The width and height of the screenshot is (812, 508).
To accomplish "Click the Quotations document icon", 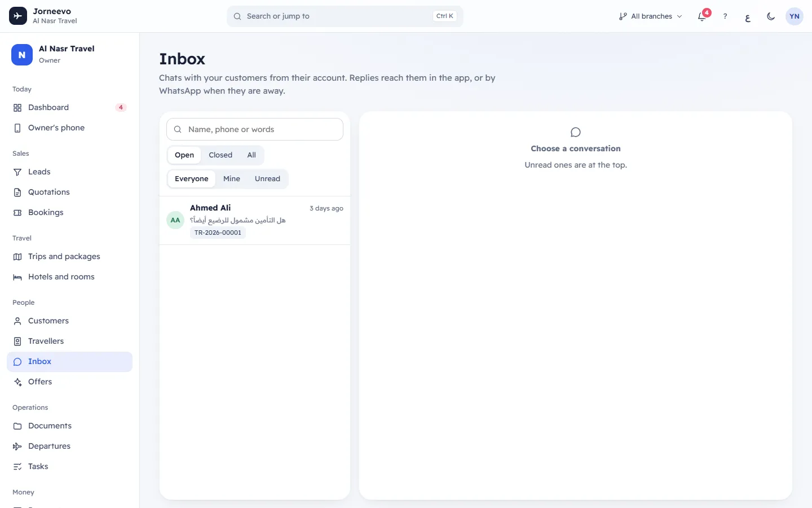I will (17, 192).
